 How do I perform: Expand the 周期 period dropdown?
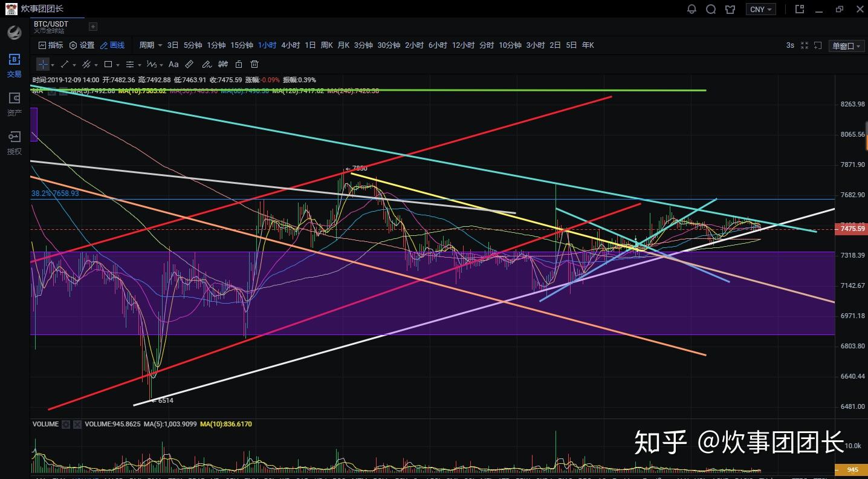(x=151, y=45)
